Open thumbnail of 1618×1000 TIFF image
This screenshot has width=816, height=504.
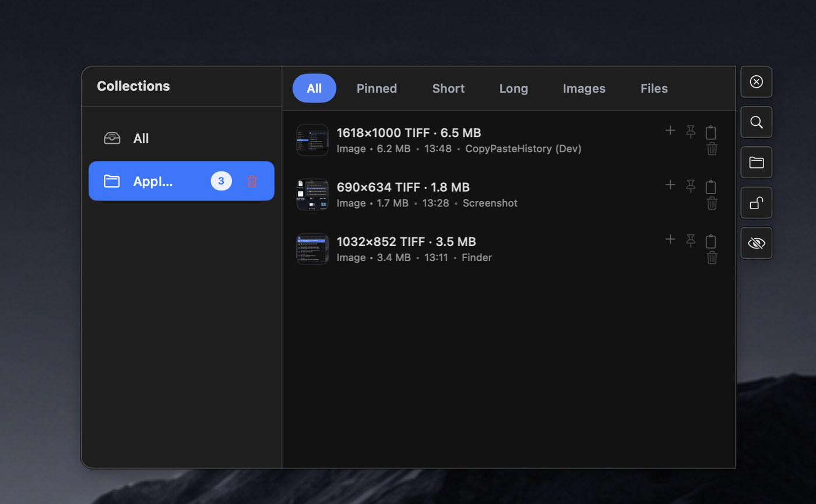[312, 140]
